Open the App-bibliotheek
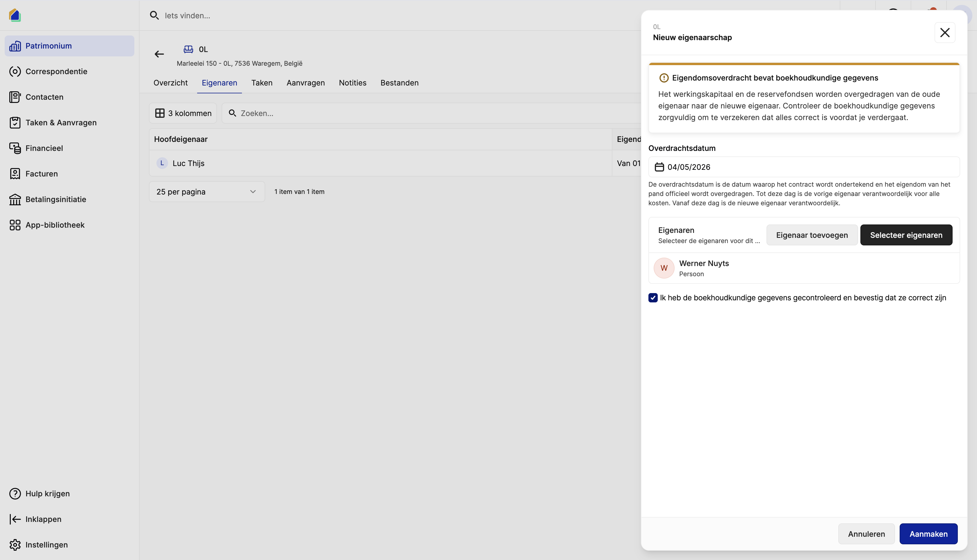Viewport: 977px width, 560px height. click(x=69, y=225)
